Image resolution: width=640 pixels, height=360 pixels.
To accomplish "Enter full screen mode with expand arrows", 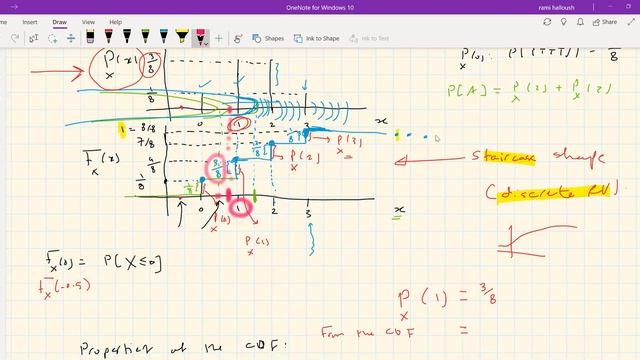I will click(631, 22).
